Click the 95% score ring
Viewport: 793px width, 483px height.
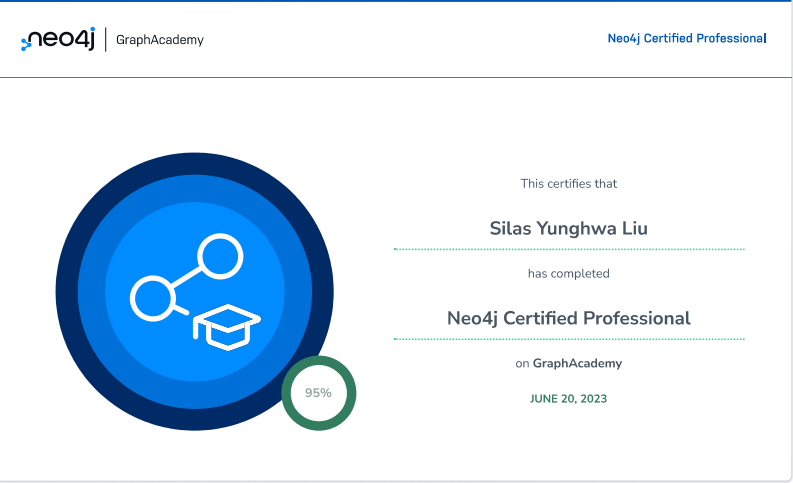(x=319, y=393)
